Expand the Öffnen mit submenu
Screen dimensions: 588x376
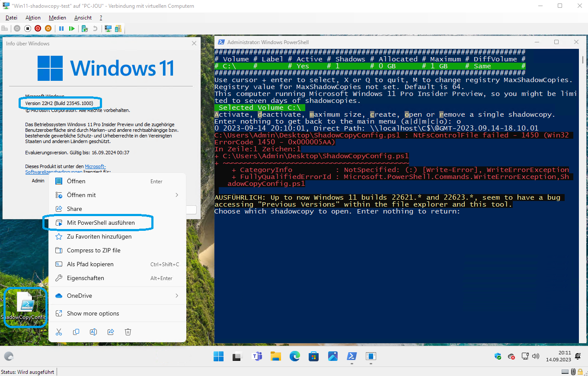pos(117,195)
